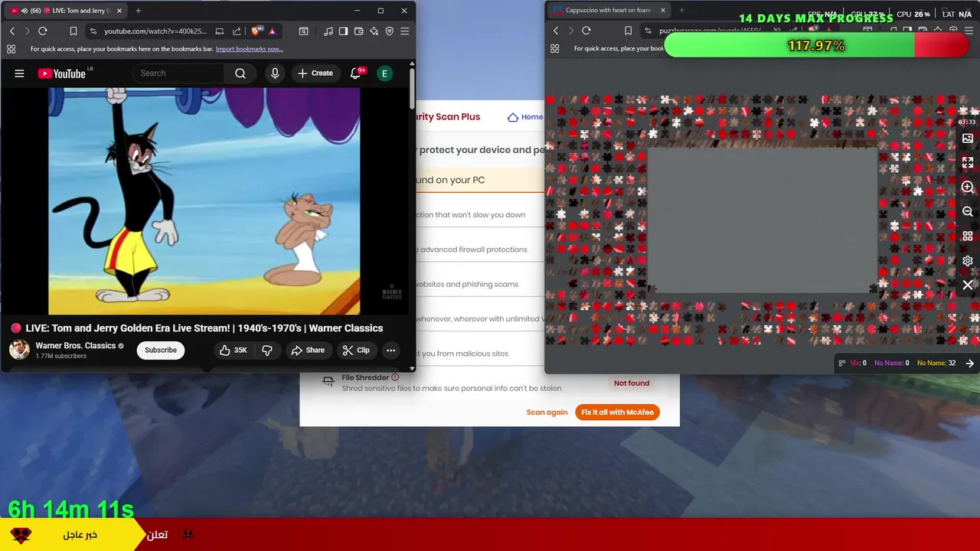Click the YouTube Create button
Viewport: 980px width, 551px height.
pyautogui.click(x=315, y=73)
